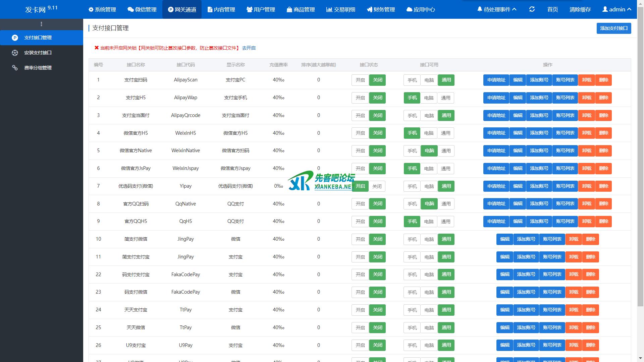The height and width of the screenshot is (362, 644).
Task: Open 应用中心 cloud menu
Action: [x=421, y=9]
